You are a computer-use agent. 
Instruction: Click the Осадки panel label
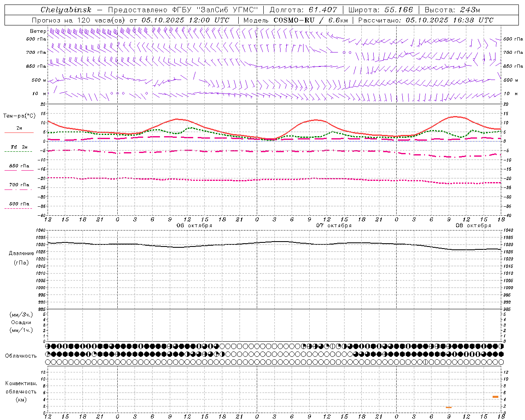point(21,322)
